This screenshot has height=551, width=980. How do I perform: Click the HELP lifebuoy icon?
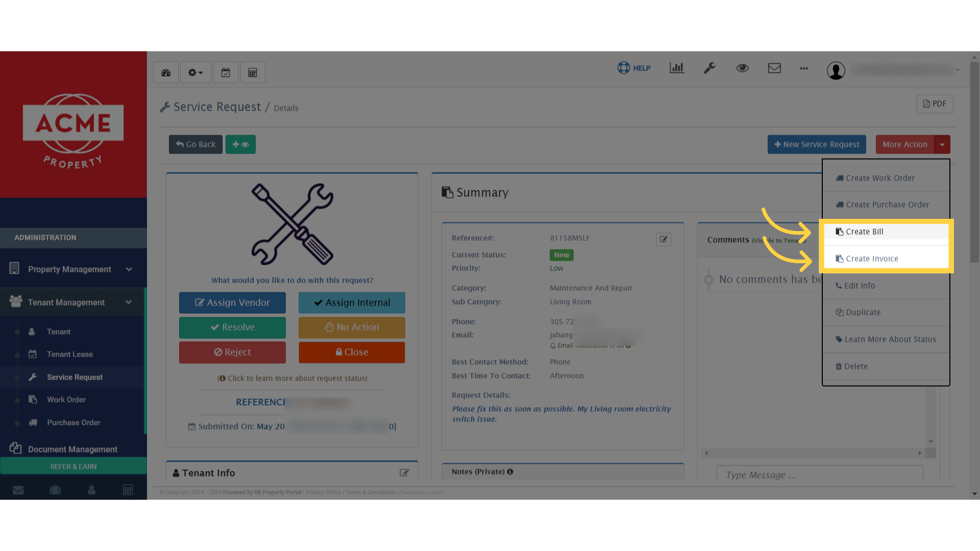click(624, 68)
